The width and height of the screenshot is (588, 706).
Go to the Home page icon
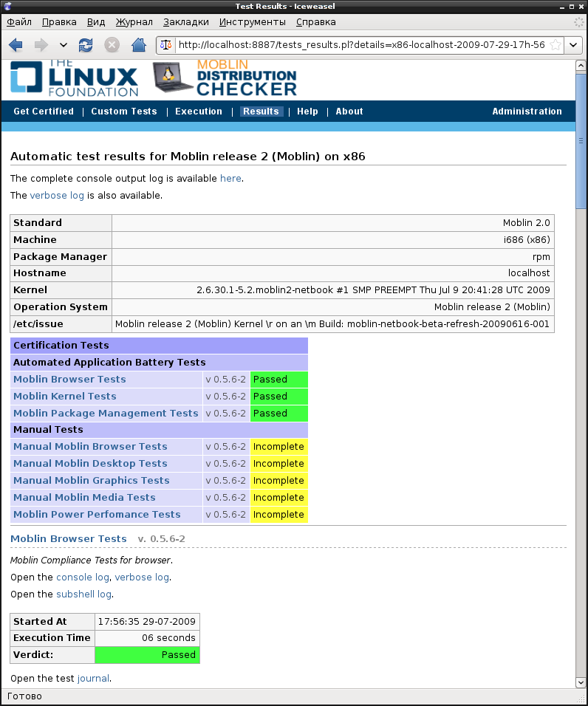click(139, 44)
